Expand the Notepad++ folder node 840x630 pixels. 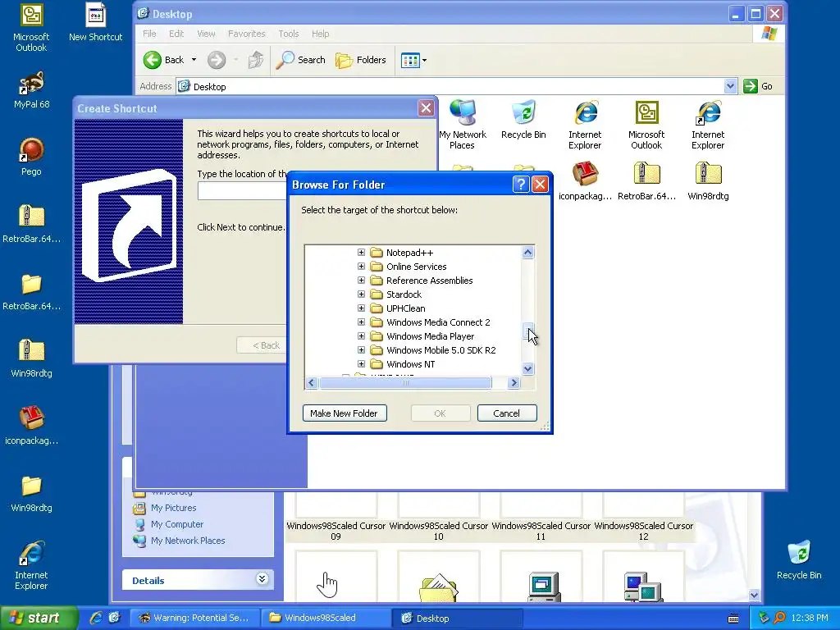coord(361,253)
